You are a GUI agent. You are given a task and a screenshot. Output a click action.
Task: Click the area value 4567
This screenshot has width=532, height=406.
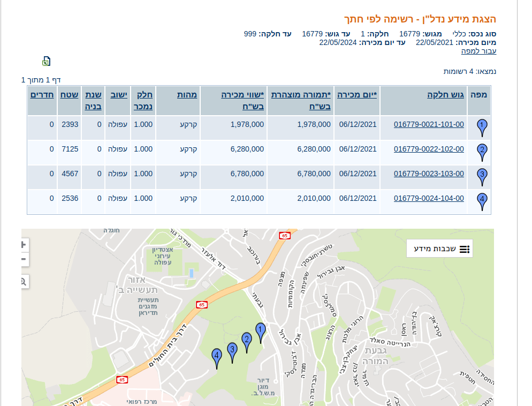coord(70,174)
